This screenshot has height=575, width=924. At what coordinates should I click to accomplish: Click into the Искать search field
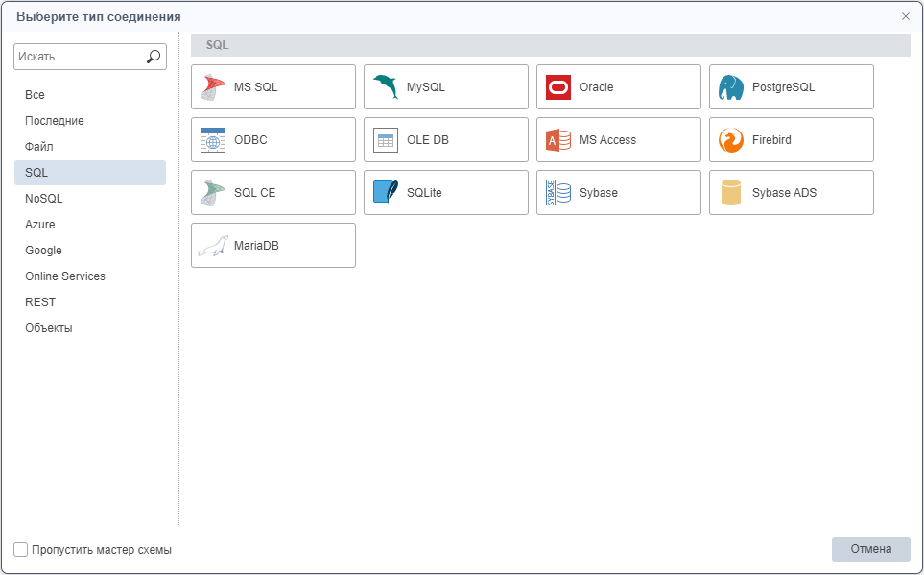click(79, 57)
